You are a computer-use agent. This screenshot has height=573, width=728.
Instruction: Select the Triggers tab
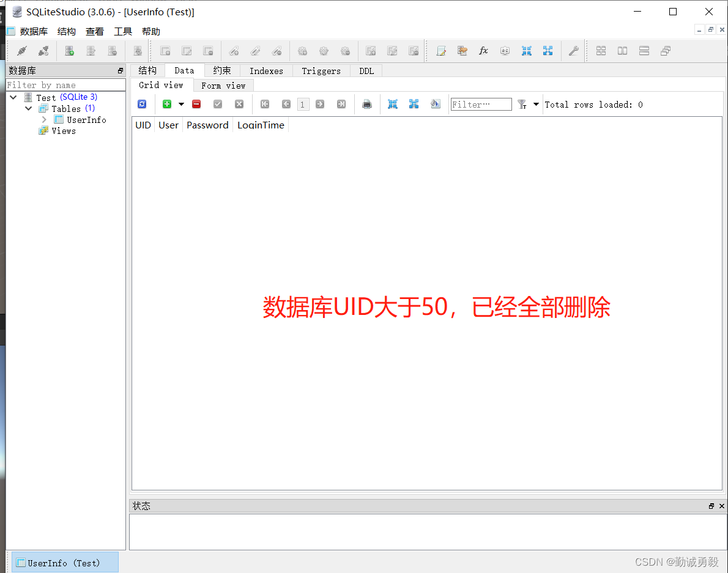(321, 70)
